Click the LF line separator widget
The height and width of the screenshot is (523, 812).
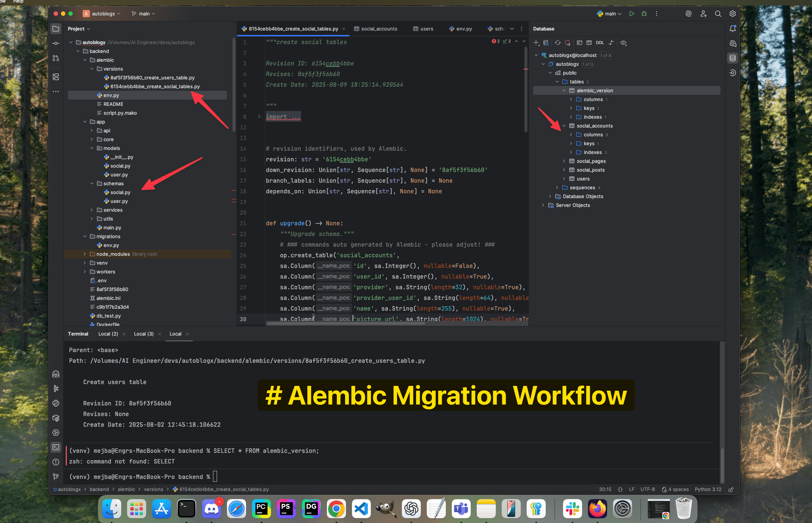(x=632, y=490)
